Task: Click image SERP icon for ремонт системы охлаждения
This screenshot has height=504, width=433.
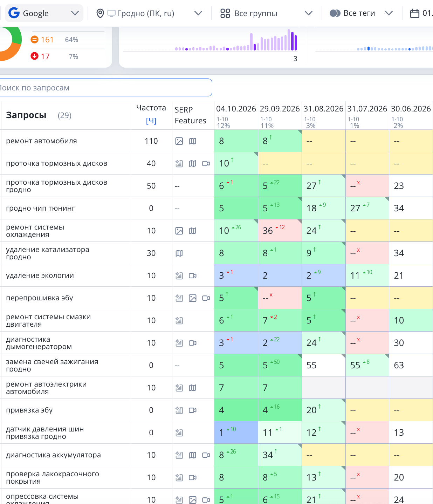Action: (179, 231)
